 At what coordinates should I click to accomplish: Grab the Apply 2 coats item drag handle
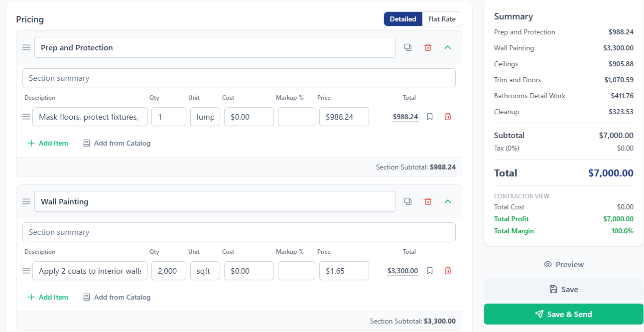pos(26,271)
